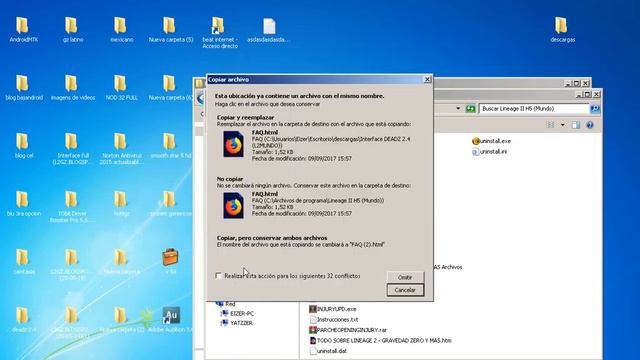Select TODO SOBRE LINEAGE 2 htm file
The width and height of the screenshot is (640, 360).
pyautogui.click(x=380, y=340)
